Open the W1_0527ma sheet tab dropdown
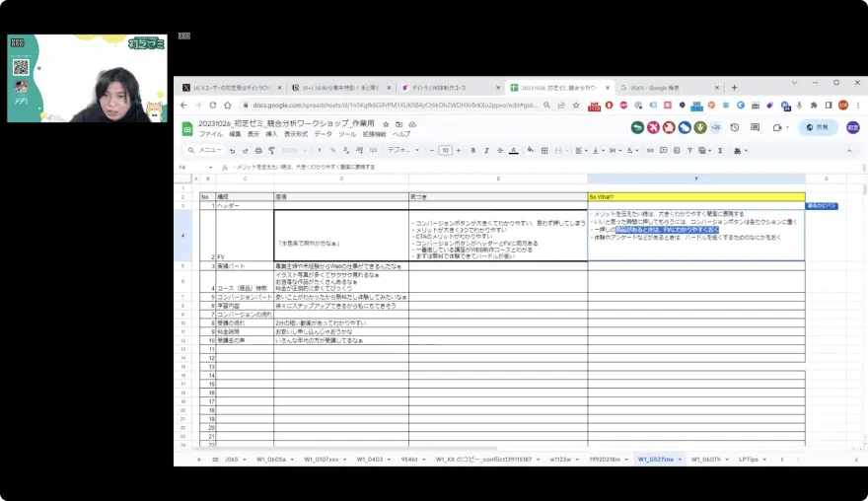This screenshot has height=501, width=868. (x=680, y=460)
